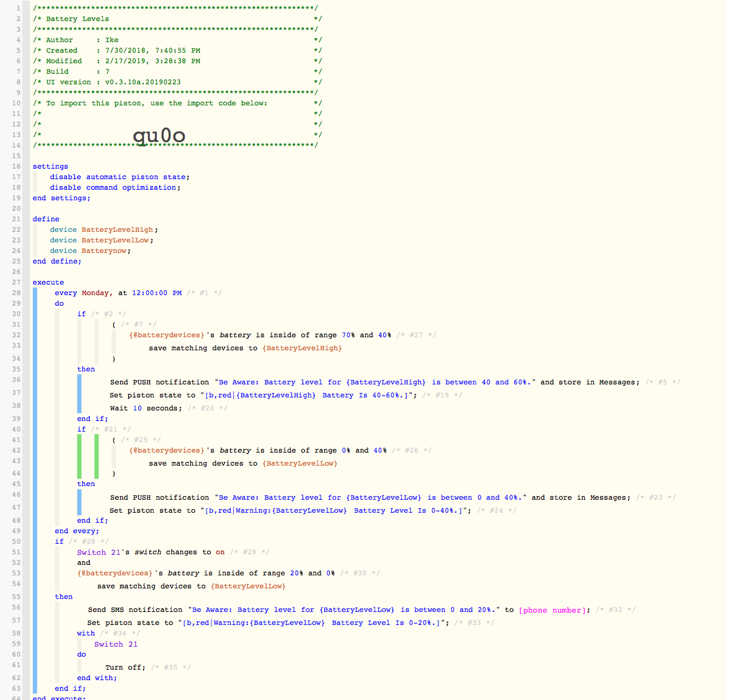This screenshot has width=731, height=700.
Task: Click the "end define;" line
Action: coord(57,262)
